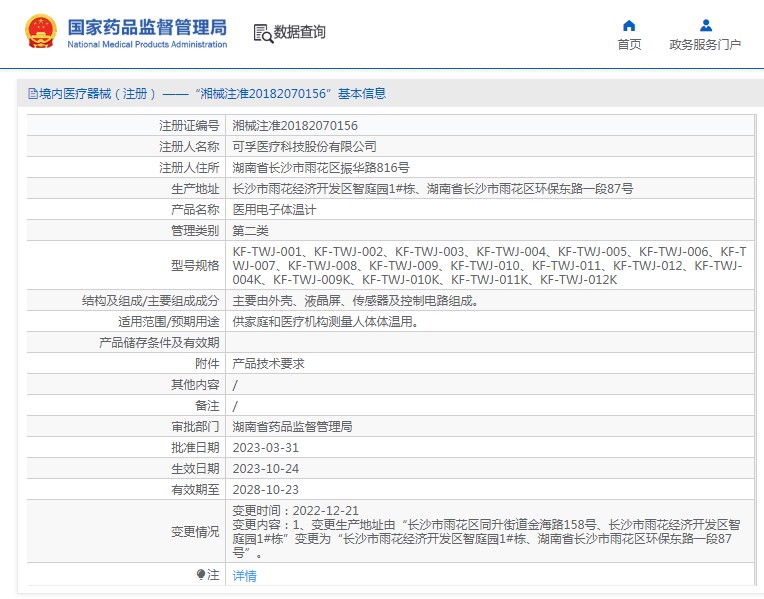The height and width of the screenshot is (599, 764).
Task: Open the 详情 details link
Action: coord(244,576)
